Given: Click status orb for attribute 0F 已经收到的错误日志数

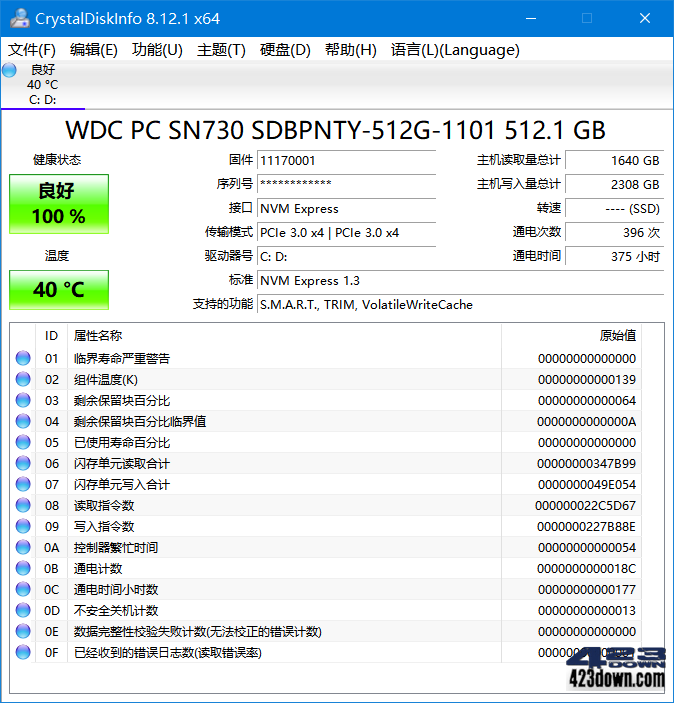Looking at the screenshot, I should [23, 652].
